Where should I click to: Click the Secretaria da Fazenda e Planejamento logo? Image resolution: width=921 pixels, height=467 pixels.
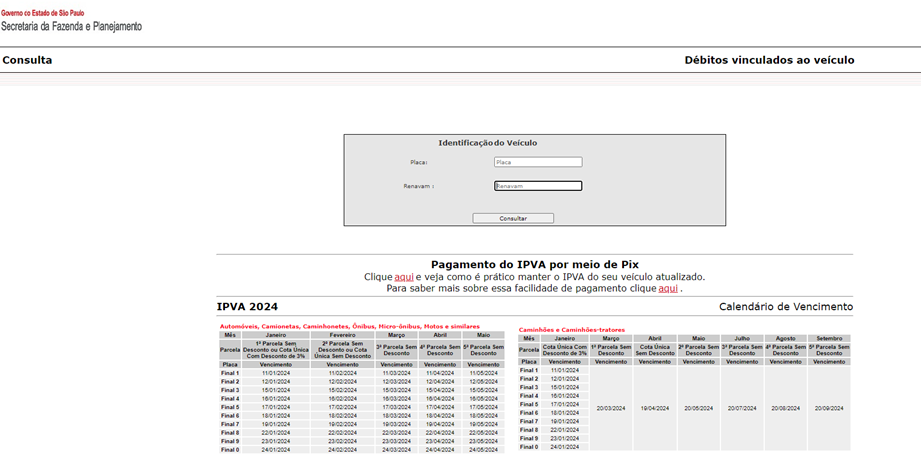point(71,21)
